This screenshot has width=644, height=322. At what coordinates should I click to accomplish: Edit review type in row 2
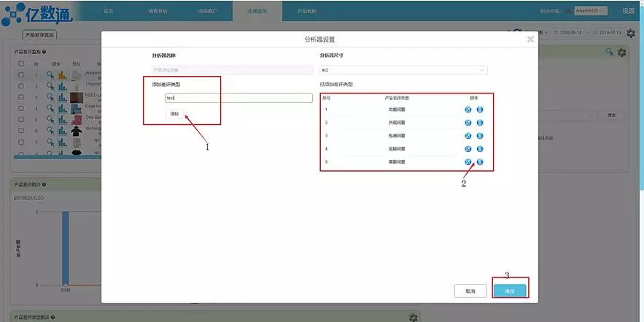click(x=468, y=123)
